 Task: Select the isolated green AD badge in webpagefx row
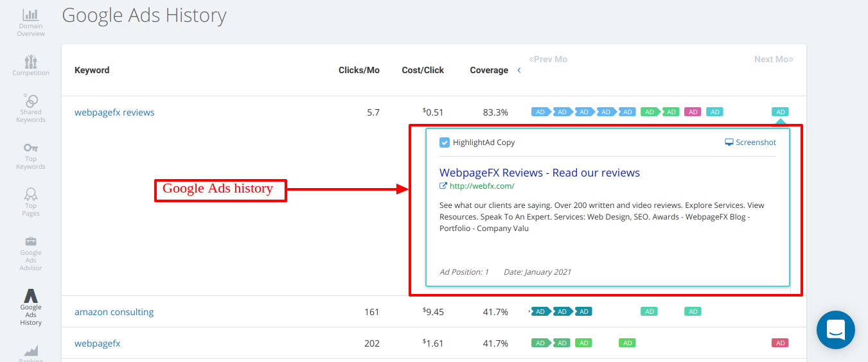pyautogui.click(x=627, y=343)
